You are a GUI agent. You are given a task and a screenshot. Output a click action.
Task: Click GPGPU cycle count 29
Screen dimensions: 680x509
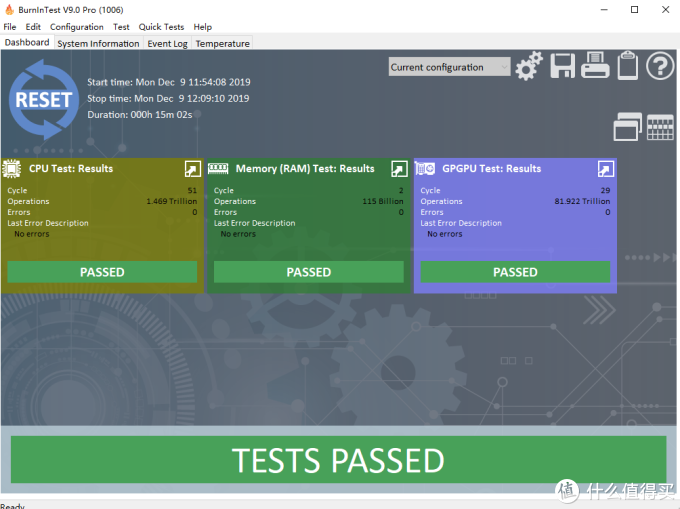pyautogui.click(x=605, y=190)
